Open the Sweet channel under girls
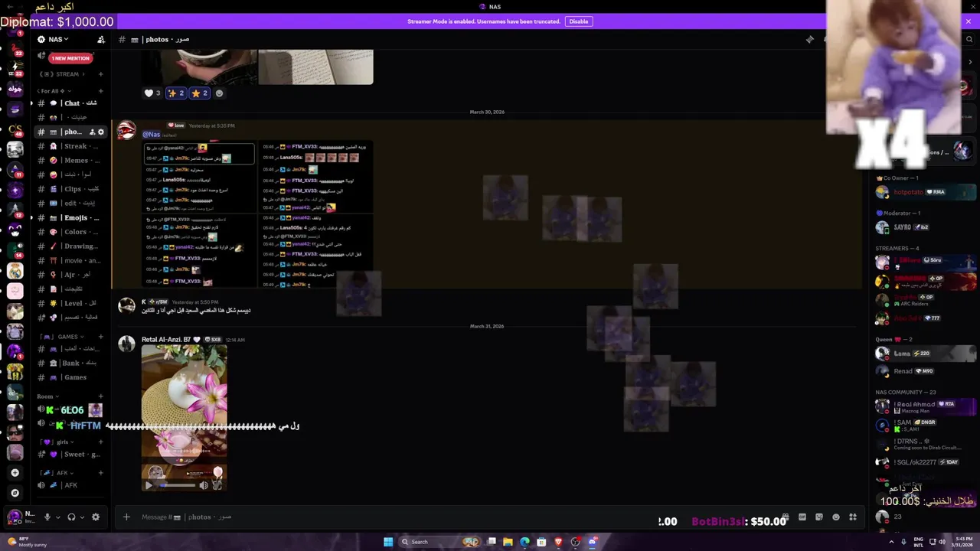980x551 pixels. (x=71, y=455)
